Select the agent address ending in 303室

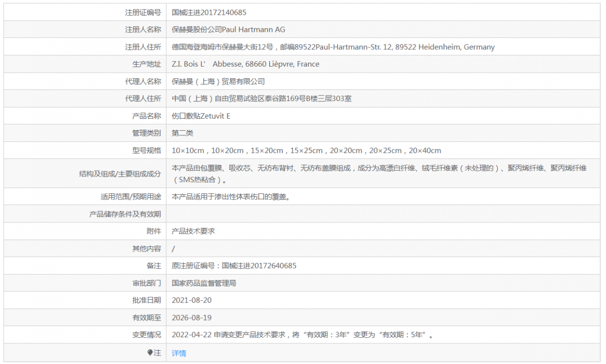[x=262, y=98]
